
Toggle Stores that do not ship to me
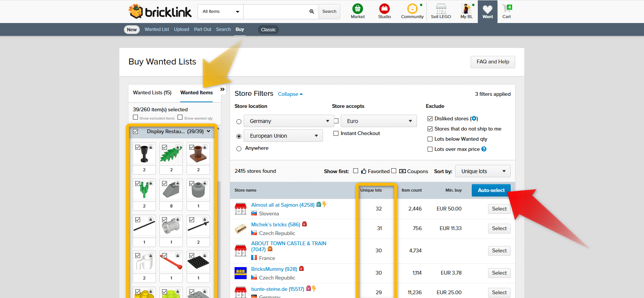(x=430, y=129)
